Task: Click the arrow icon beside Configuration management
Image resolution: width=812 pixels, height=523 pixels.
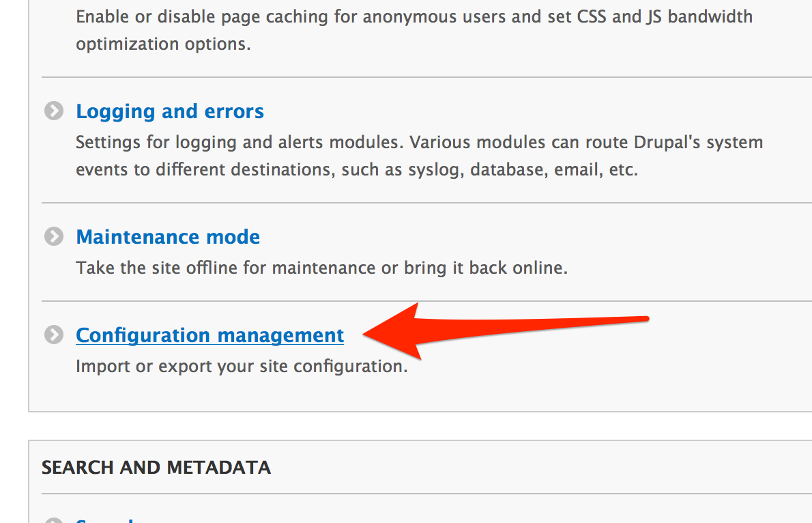Action: [x=53, y=335]
